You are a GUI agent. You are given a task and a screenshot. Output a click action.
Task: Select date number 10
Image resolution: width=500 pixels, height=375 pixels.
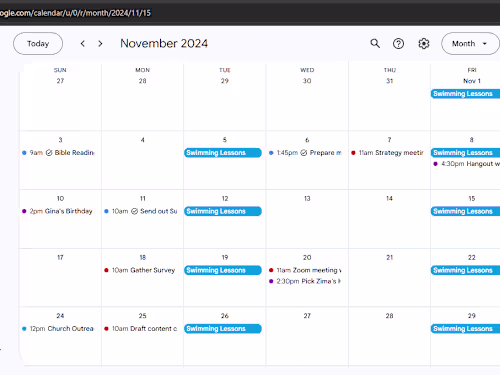coord(60,199)
